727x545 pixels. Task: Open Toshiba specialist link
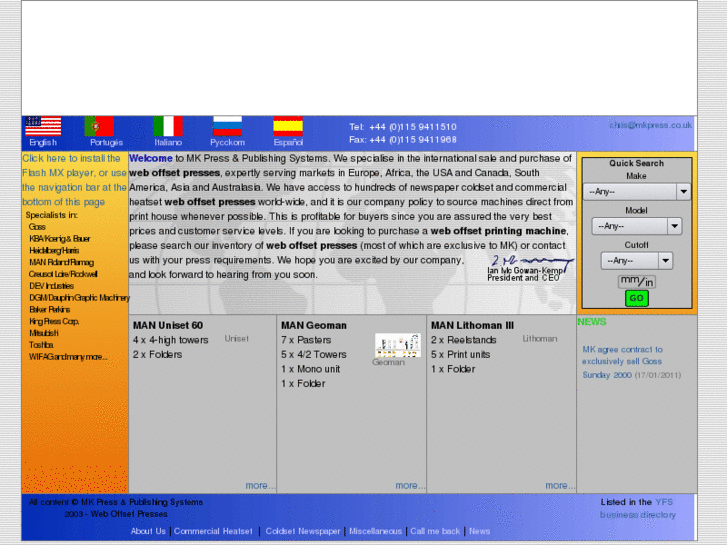point(41,345)
